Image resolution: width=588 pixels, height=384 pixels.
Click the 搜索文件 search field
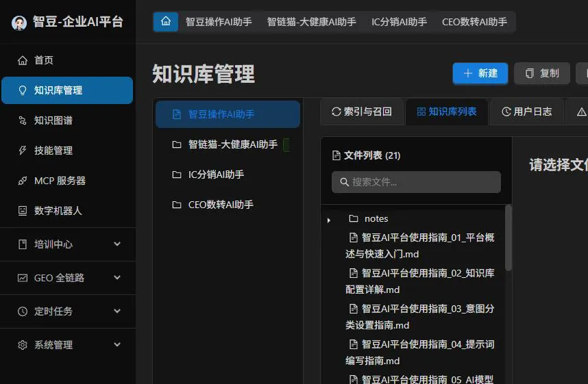tap(416, 182)
